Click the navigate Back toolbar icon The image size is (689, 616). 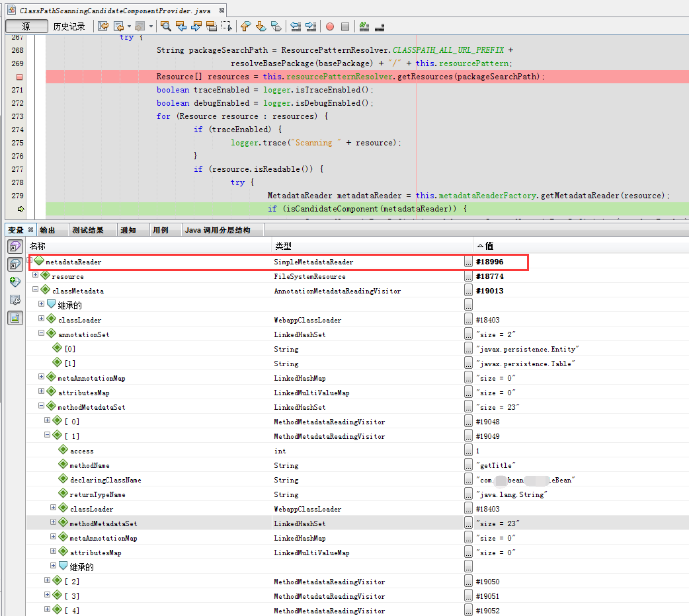click(118, 26)
